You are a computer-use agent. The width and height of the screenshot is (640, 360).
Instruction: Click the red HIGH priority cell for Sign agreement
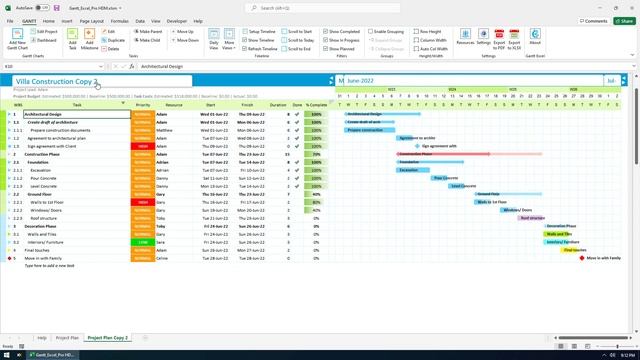[143, 146]
